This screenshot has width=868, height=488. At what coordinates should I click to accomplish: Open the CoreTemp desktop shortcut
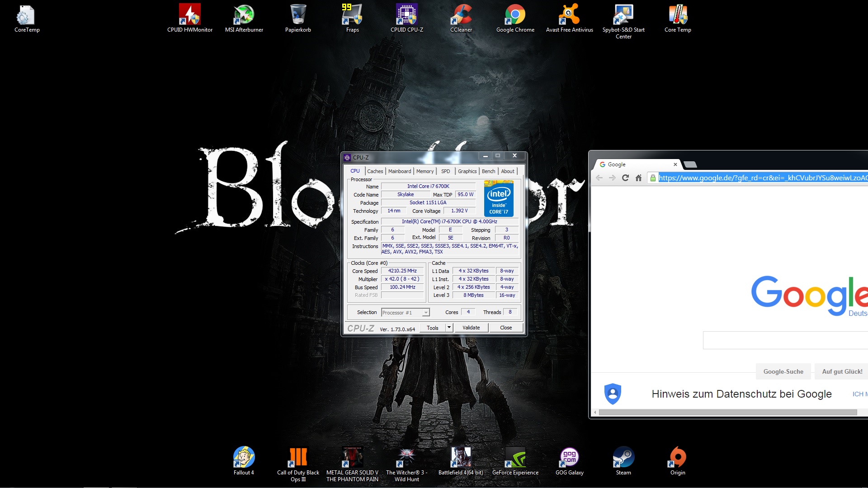[x=27, y=19]
